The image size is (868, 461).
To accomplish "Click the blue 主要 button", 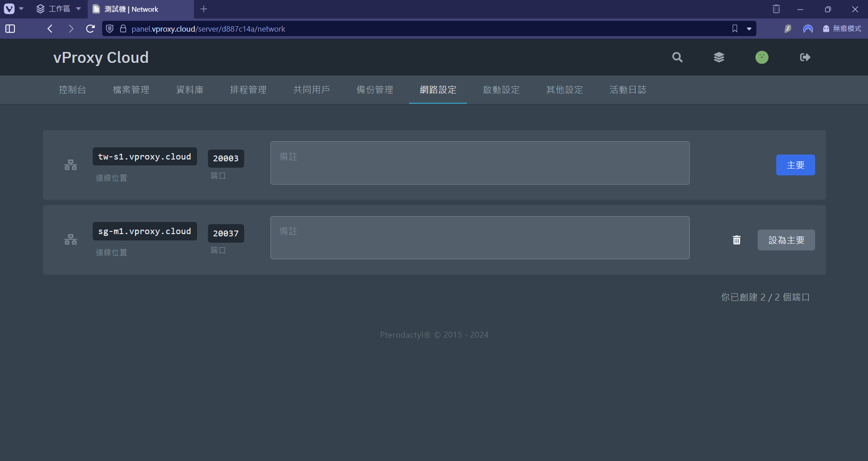I will [795, 165].
